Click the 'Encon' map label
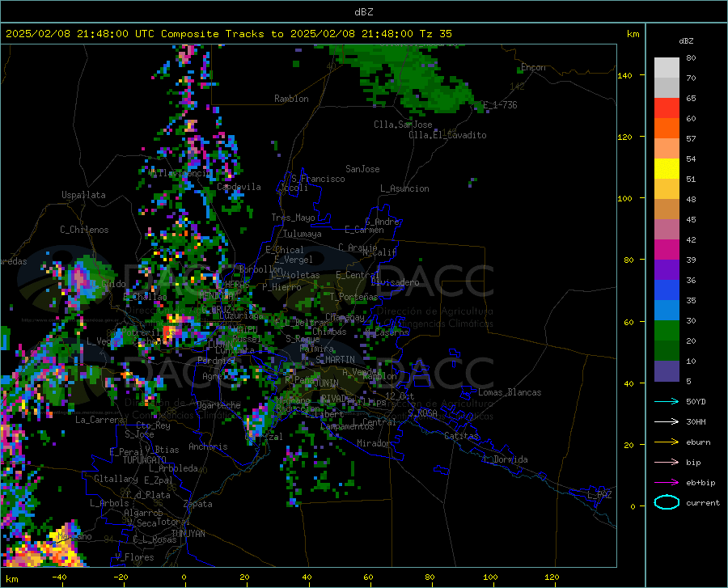Image resolution: width=728 pixels, height=588 pixels. tap(533, 67)
